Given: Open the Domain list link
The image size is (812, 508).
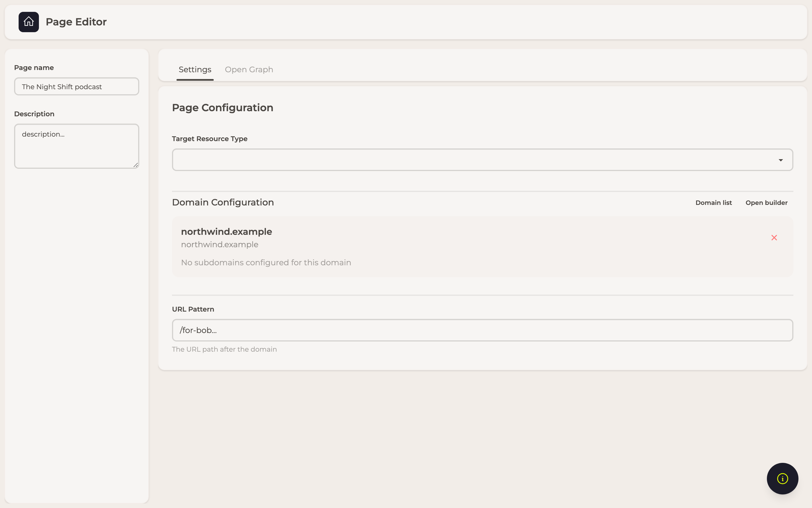Looking at the screenshot, I should coord(713,203).
